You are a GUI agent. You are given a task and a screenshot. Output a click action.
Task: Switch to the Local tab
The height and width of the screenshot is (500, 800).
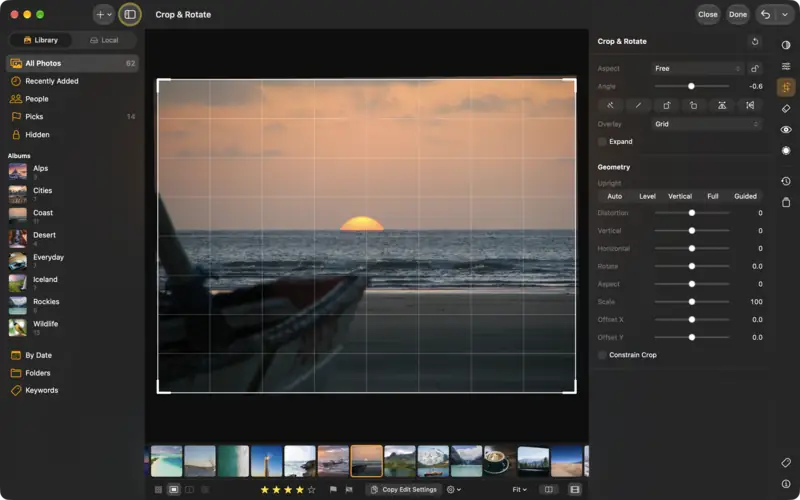[104, 40]
